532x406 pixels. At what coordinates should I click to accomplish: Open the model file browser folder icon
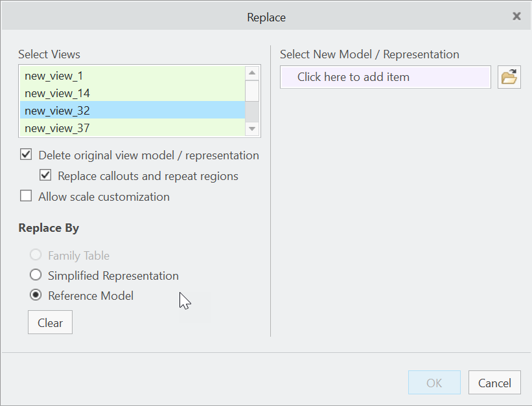coord(509,77)
